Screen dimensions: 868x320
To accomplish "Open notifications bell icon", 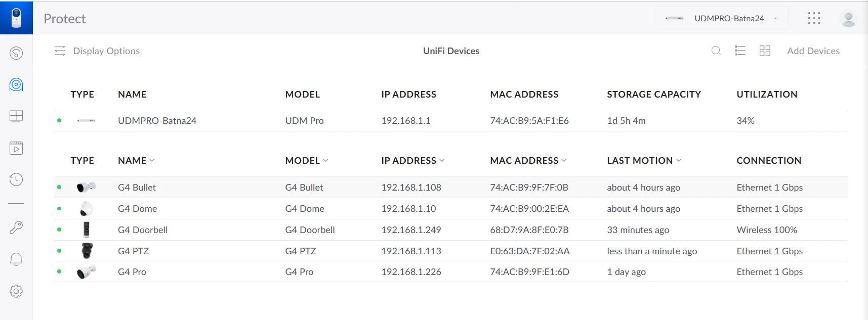I will click(x=16, y=259).
